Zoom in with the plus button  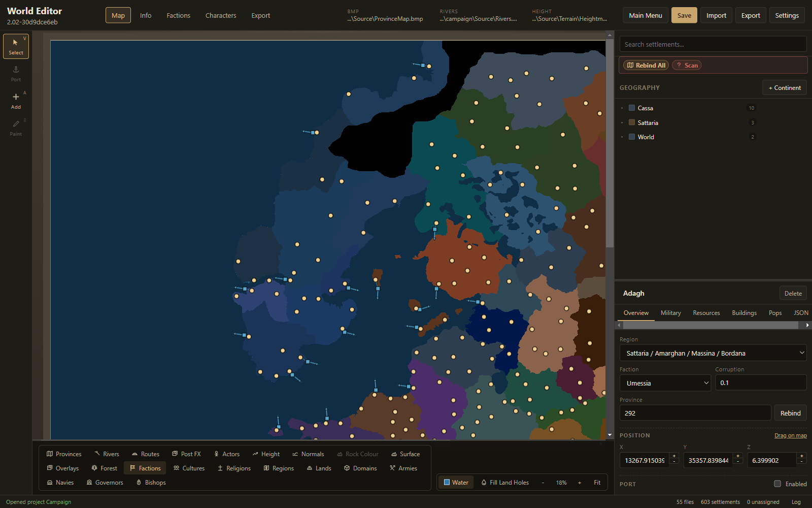[x=580, y=482]
